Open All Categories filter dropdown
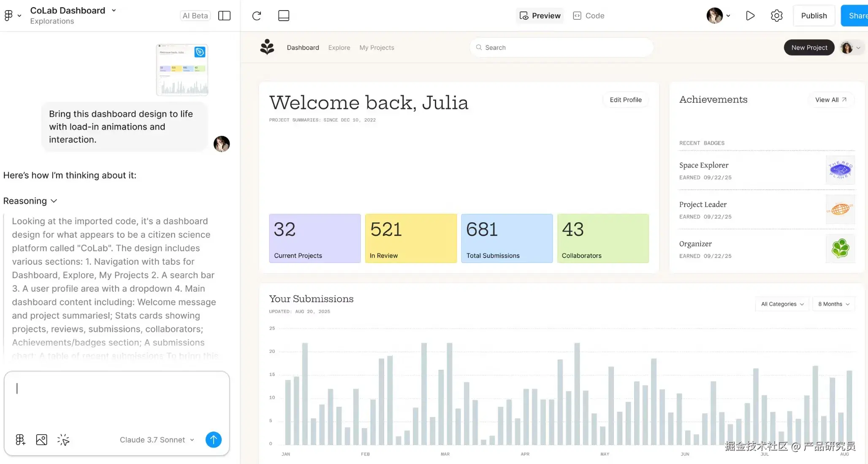The height and width of the screenshot is (464, 868). [x=782, y=304]
